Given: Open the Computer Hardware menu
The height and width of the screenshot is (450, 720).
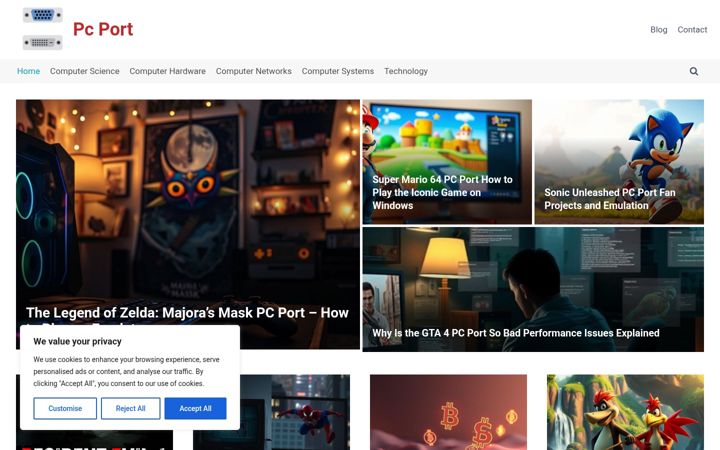Looking at the screenshot, I should [x=168, y=71].
